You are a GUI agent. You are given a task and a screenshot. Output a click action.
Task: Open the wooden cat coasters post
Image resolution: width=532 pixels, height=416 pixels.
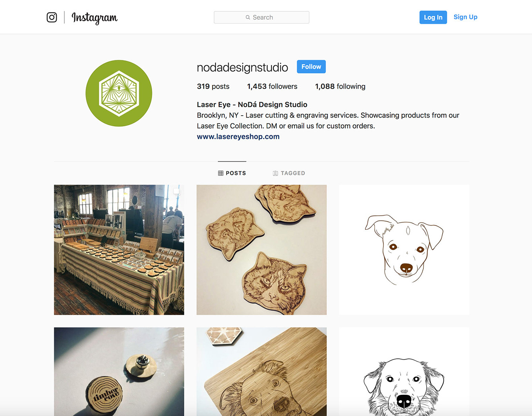(261, 250)
